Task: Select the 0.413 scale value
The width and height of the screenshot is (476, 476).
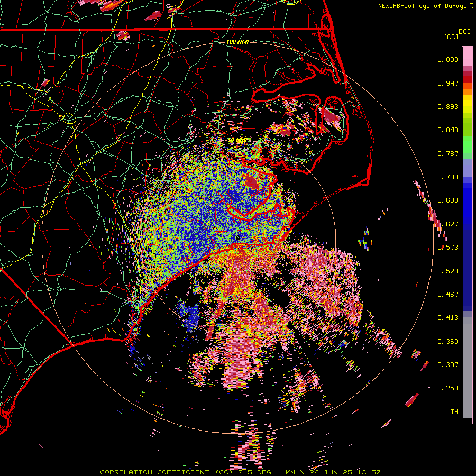Action: click(448, 318)
